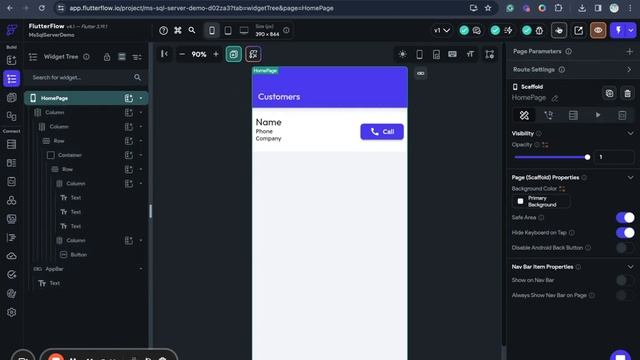640x360 pixels.
Task: Toggle light mode sun icon
Action: pos(402,54)
